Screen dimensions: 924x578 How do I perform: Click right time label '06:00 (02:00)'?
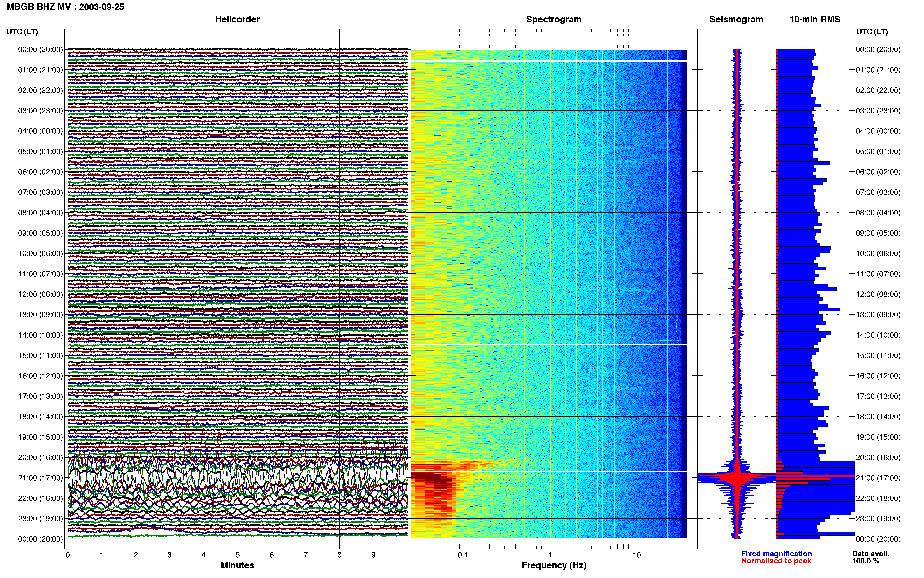878,172
